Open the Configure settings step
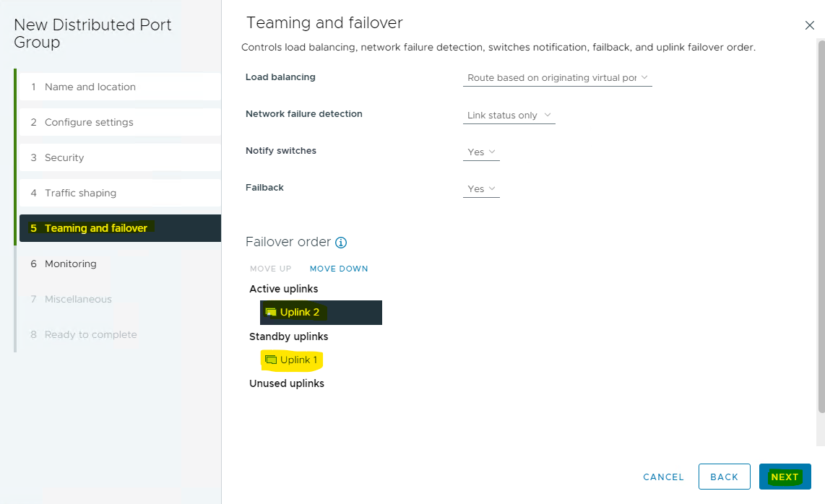Screen dimensions: 825x504 pyautogui.click(x=89, y=122)
